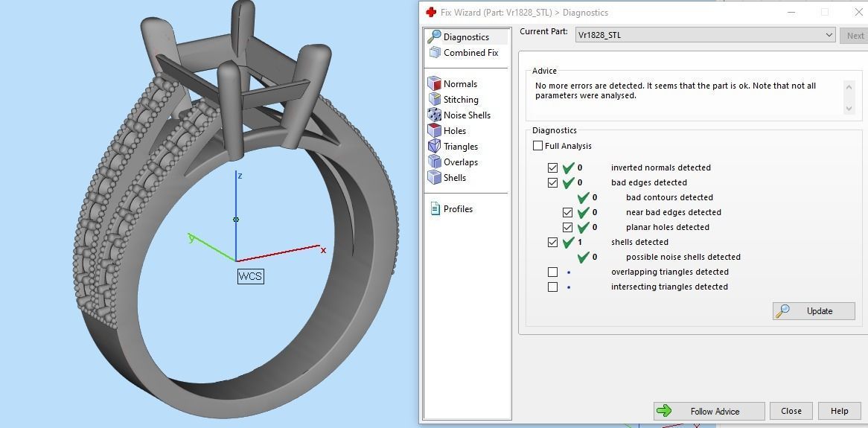Click 'possible noise shells detected' text

(683, 257)
